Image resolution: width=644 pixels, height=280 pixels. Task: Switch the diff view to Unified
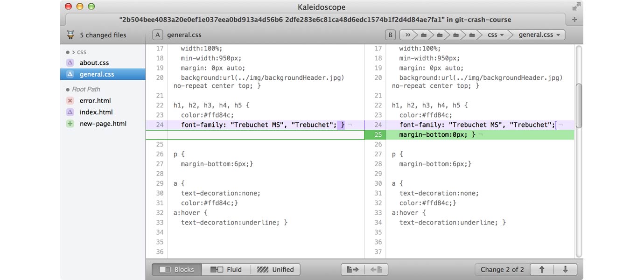click(x=275, y=269)
